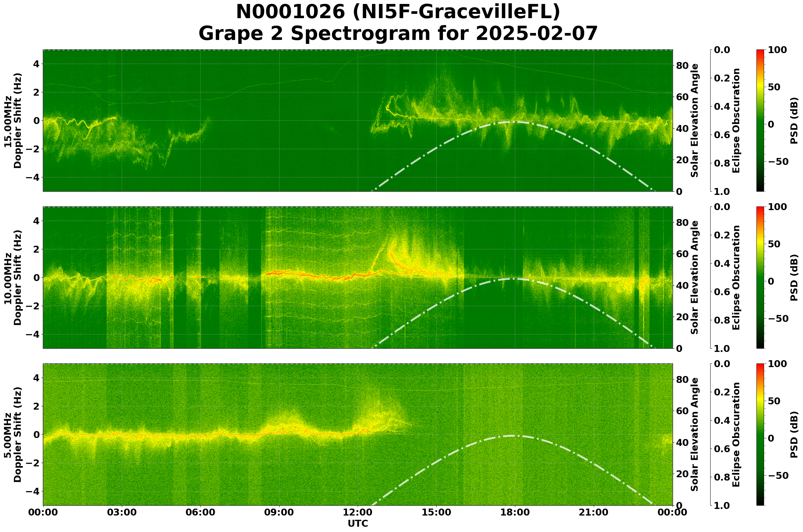Viewport: 803px width, 532px height.
Task: Select the '5.00MHz Doppler Shift (Hz)' axis label
Action: (13, 435)
